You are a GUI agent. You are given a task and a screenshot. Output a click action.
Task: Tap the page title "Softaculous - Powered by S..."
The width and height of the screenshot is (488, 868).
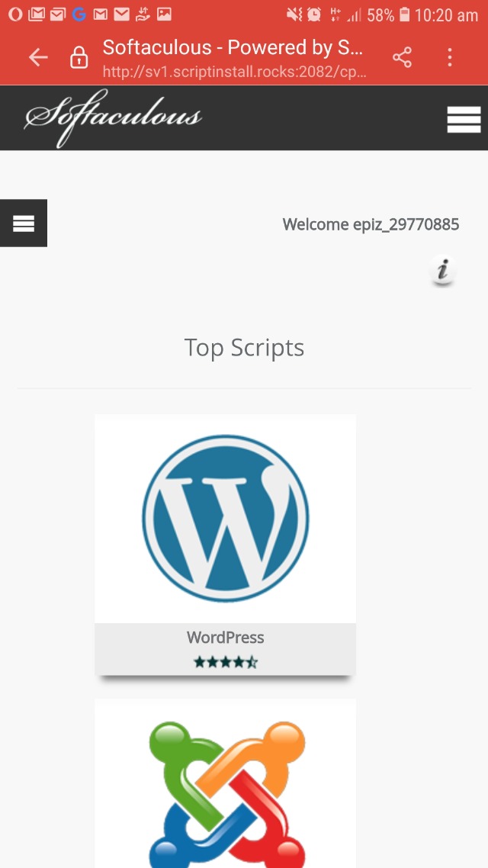tap(233, 47)
